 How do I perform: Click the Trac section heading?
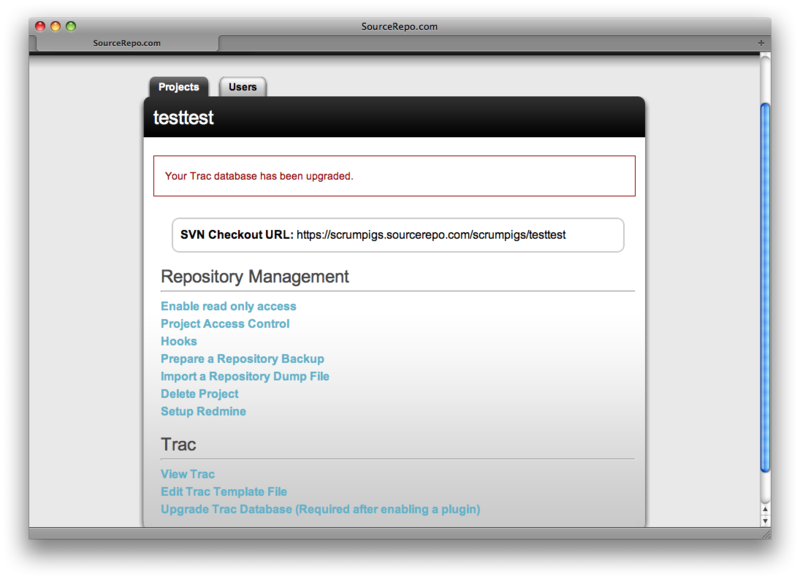tap(178, 444)
